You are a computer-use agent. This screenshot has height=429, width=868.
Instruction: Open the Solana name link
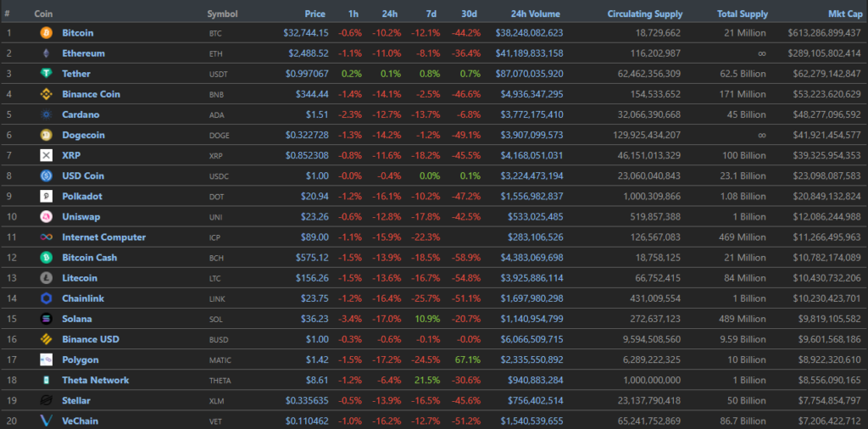[x=77, y=319]
